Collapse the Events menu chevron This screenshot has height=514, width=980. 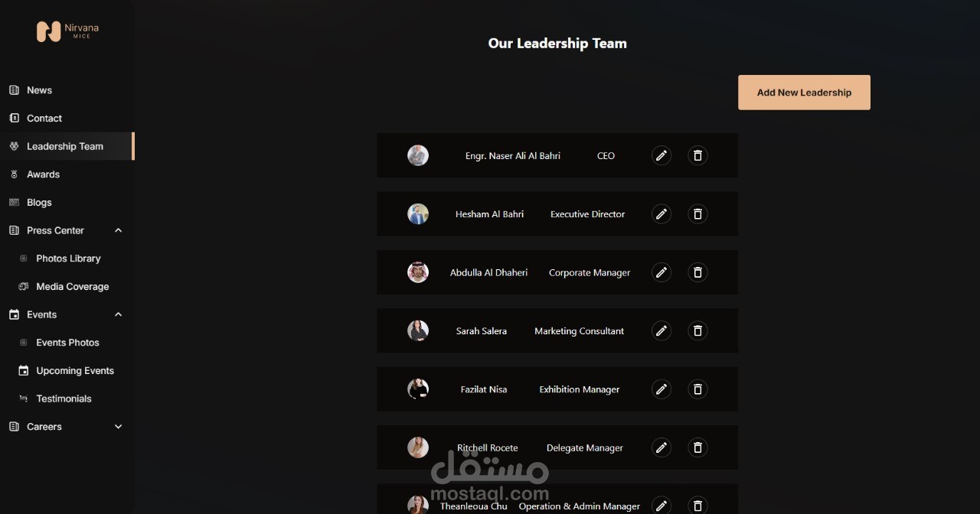pos(118,314)
